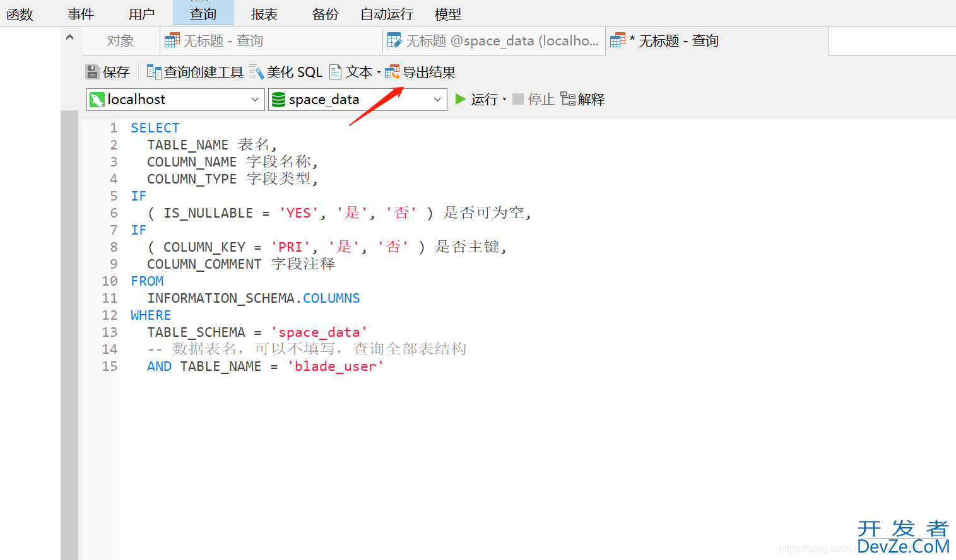Viewport: 956px width, 560px height.
Task: Click the Beautify SQL icon
Action: pyautogui.click(x=256, y=72)
